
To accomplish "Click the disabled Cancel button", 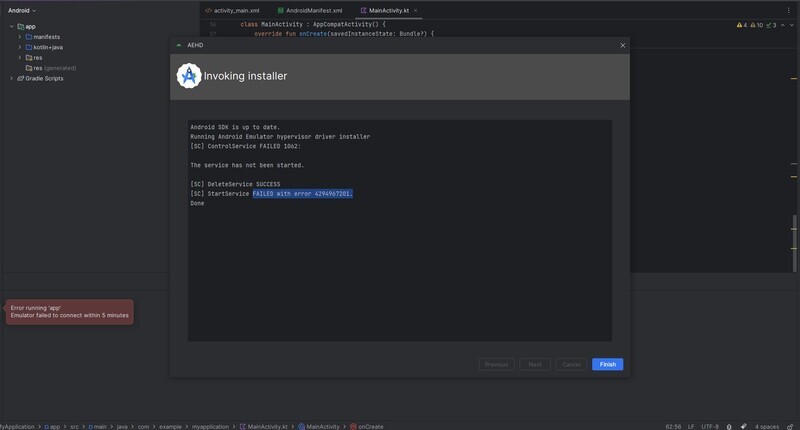I will 571,364.
